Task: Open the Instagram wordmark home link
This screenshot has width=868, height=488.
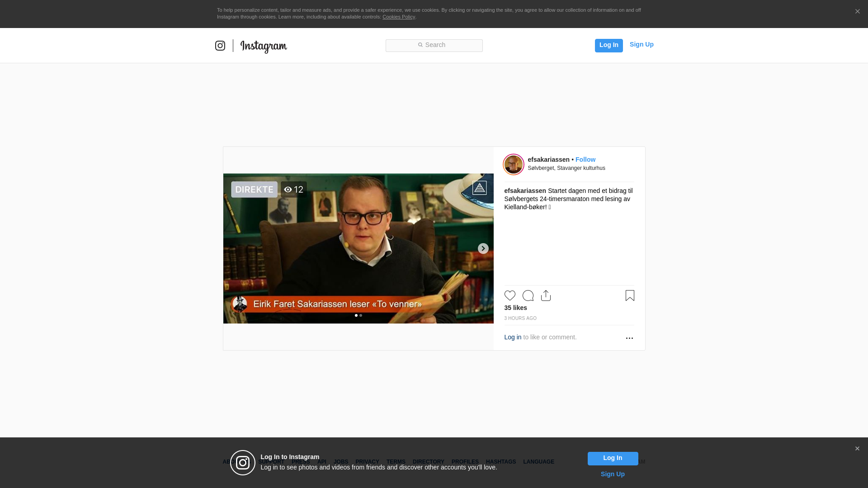Action: click(264, 47)
